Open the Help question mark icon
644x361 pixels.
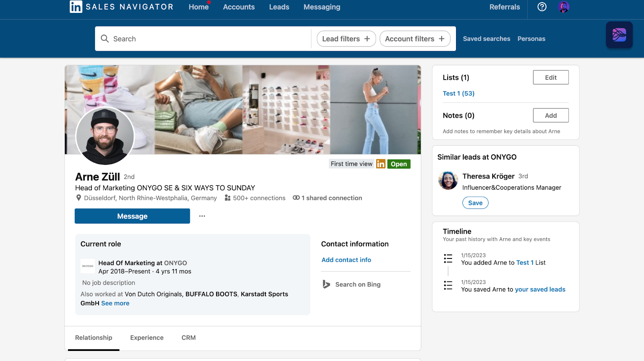542,7
